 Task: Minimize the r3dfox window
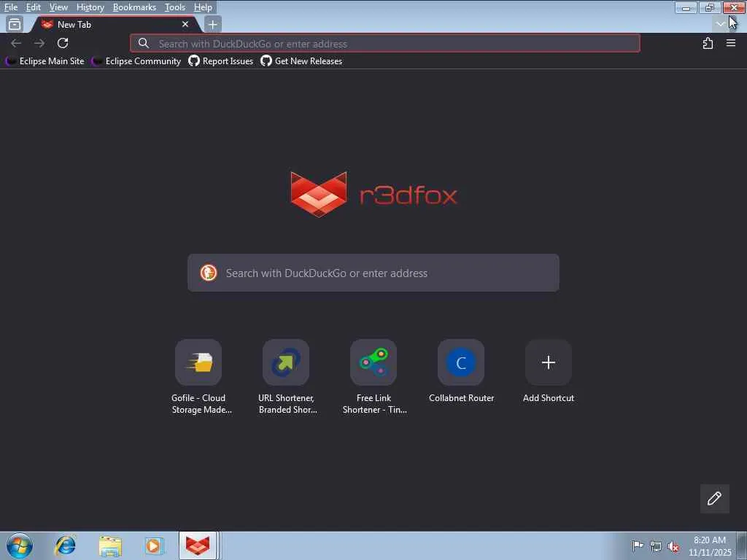686,7
